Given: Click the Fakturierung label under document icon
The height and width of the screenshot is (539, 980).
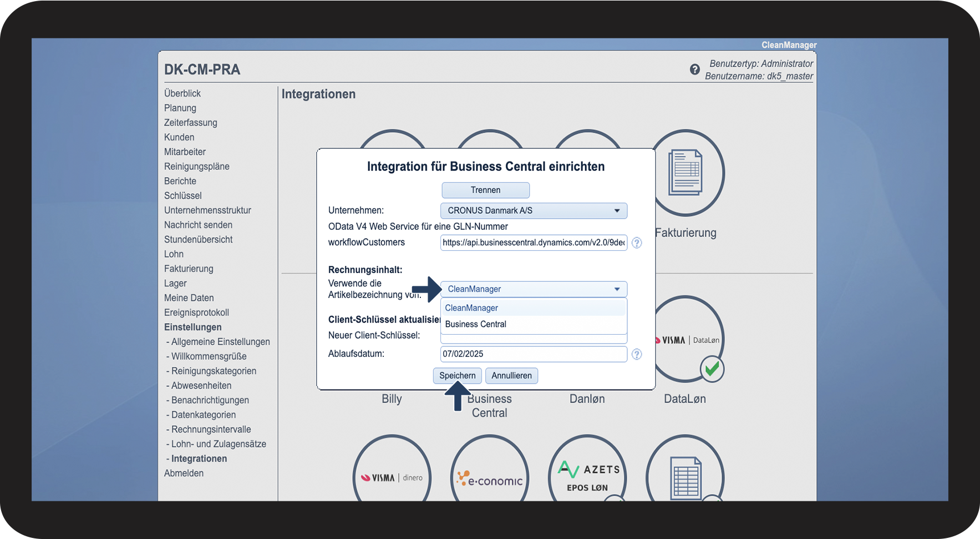Looking at the screenshot, I should (x=686, y=233).
